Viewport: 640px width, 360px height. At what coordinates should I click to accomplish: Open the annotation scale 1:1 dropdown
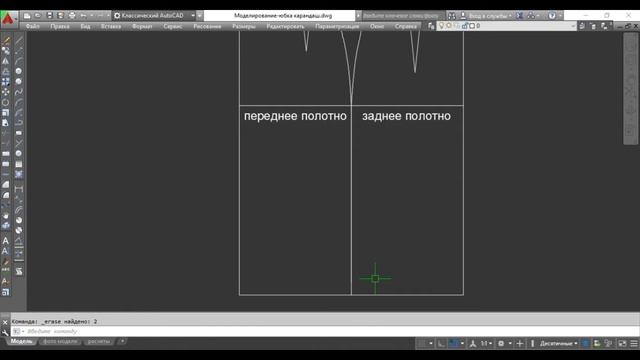[485, 344]
